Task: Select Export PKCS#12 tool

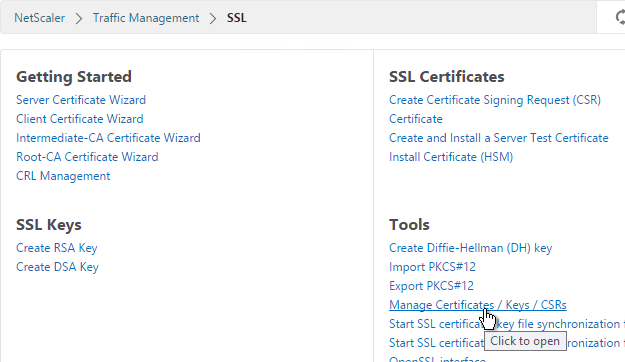Action: [x=431, y=286]
